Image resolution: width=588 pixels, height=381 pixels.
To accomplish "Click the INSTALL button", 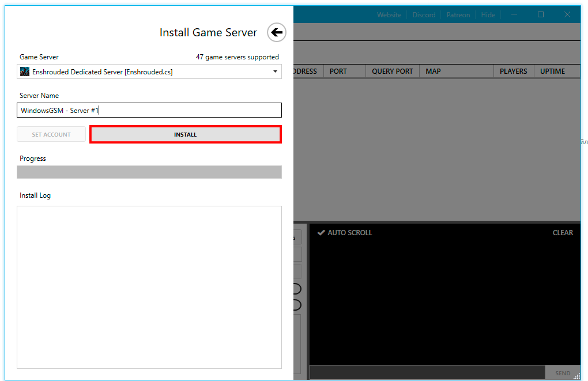I will (185, 135).
